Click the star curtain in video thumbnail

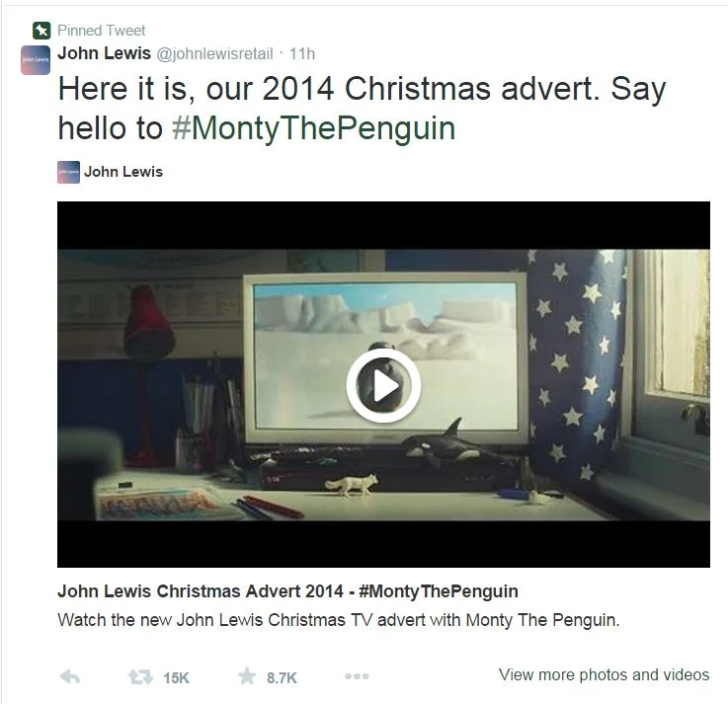(x=576, y=362)
